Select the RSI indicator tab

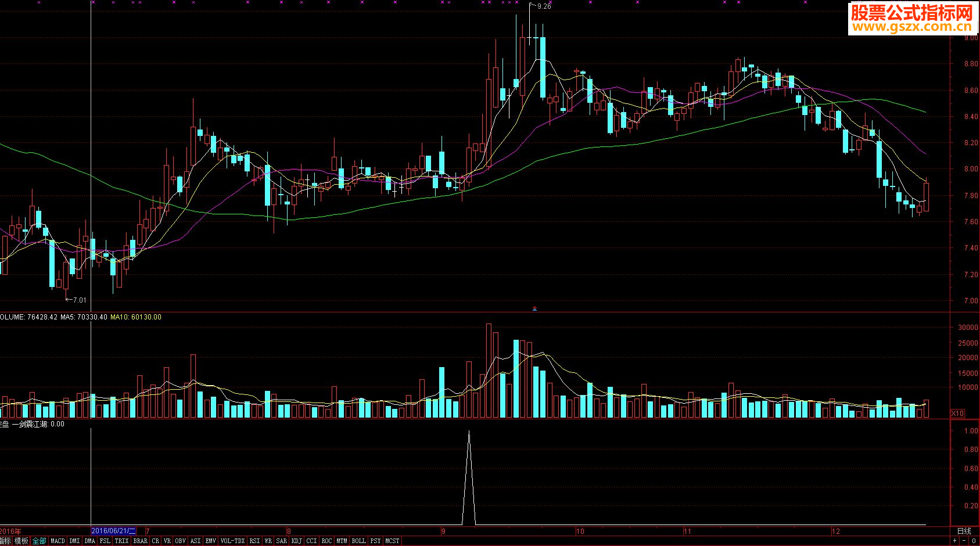[x=254, y=541]
